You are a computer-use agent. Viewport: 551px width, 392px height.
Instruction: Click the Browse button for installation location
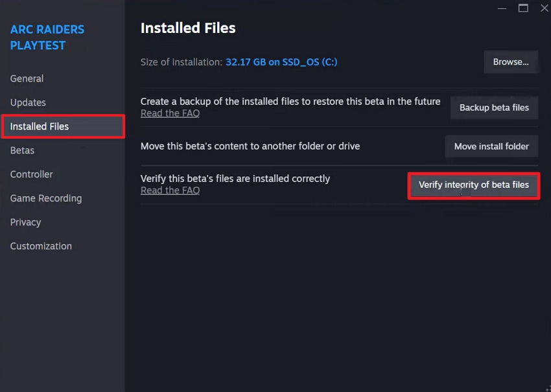click(511, 62)
